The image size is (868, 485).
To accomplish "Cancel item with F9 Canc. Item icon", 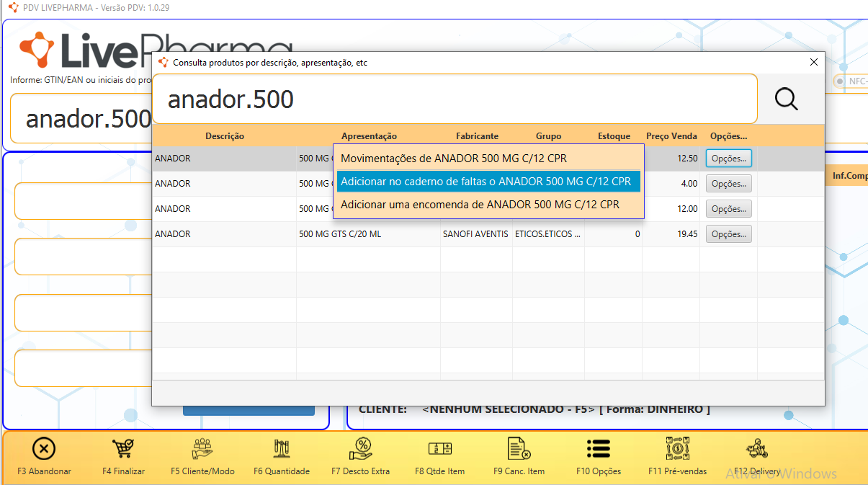I will click(519, 449).
